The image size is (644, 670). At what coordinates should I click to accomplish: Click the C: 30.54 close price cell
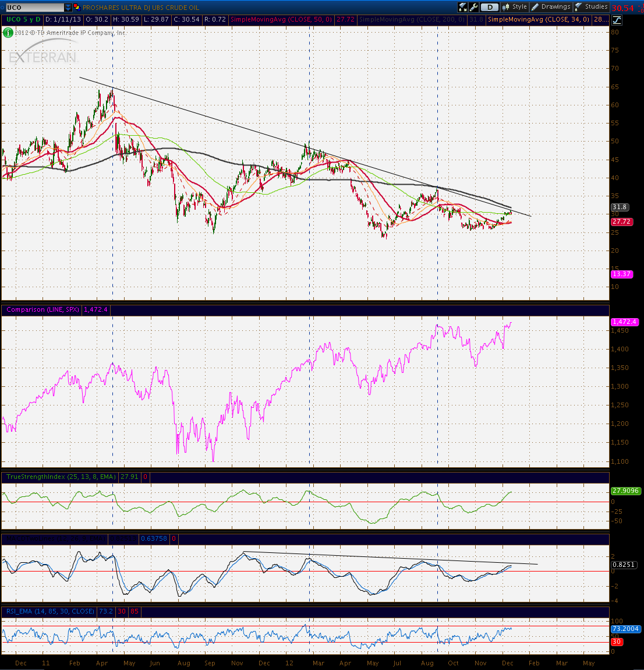pyautogui.click(x=187, y=20)
